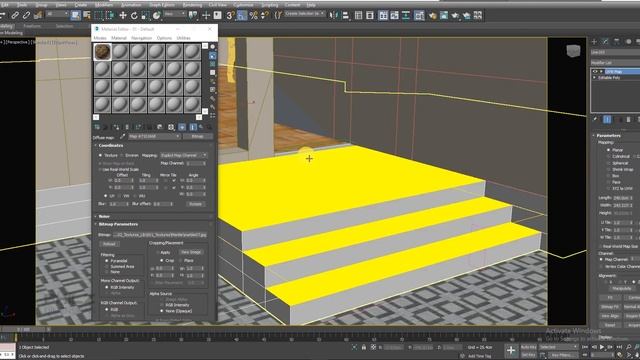Viewport: 640px width, 360px height.
Task: Click the ViewCube in the viewport
Action: click(573, 51)
